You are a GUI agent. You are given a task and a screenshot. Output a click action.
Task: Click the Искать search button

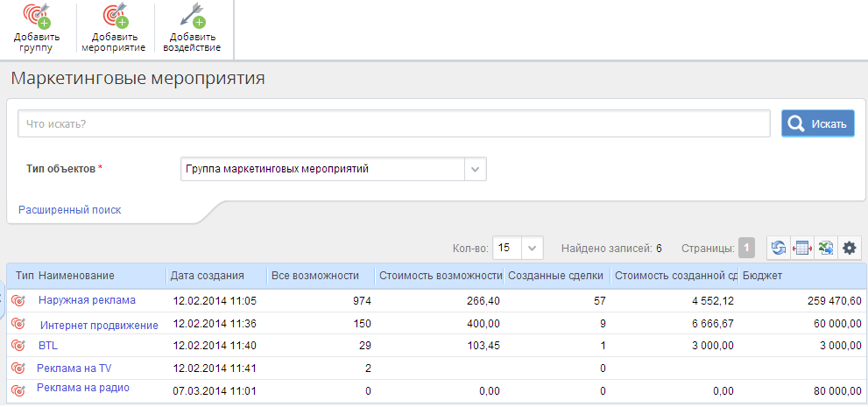point(817,124)
